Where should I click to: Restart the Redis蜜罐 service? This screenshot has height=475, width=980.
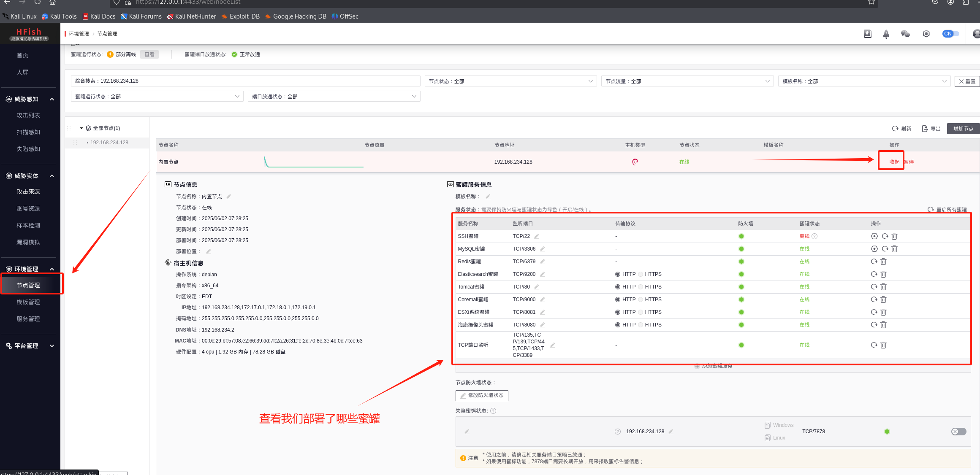pyautogui.click(x=874, y=262)
